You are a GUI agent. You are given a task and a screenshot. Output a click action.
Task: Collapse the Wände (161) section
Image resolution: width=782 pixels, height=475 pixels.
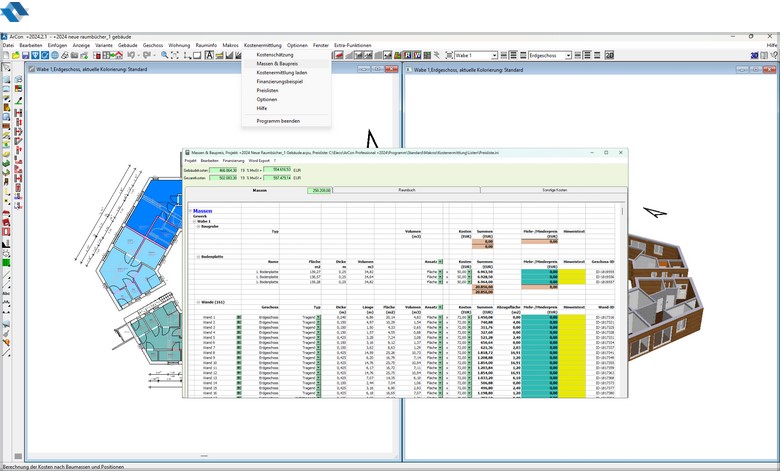(198, 302)
